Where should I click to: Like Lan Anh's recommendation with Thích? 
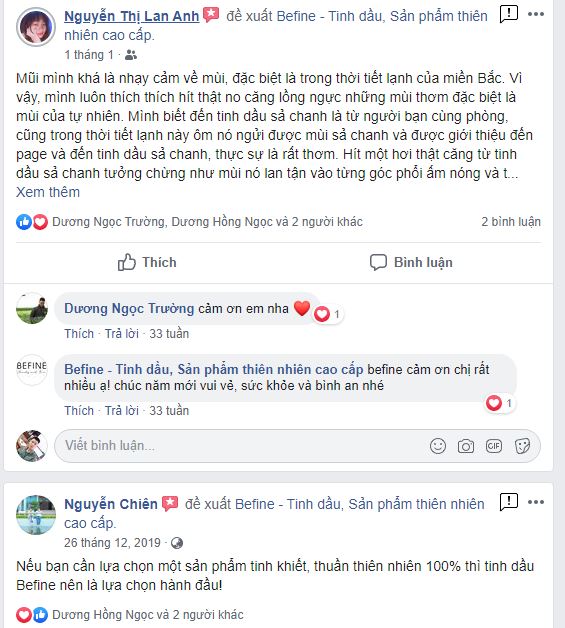coord(147,262)
